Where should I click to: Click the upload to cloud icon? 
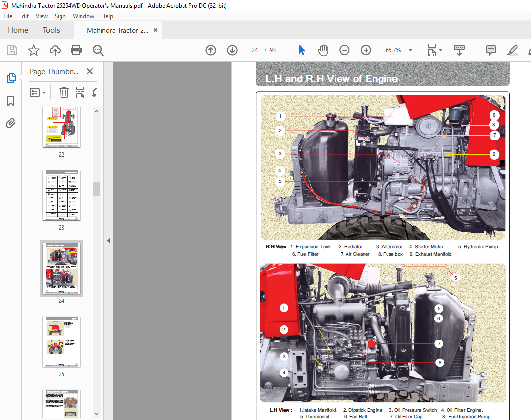coord(55,50)
